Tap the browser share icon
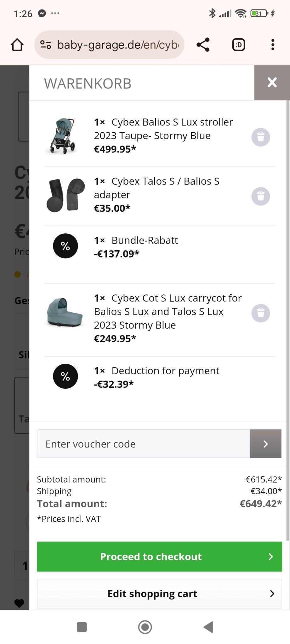The image size is (290, 644). point(203,45)
